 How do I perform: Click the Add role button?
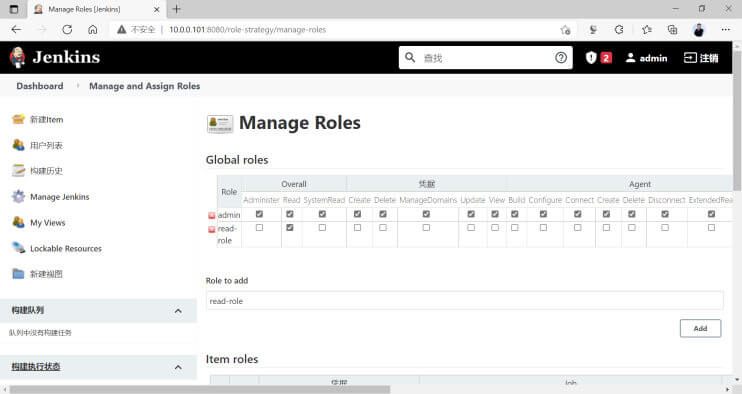tap(700, 328)
